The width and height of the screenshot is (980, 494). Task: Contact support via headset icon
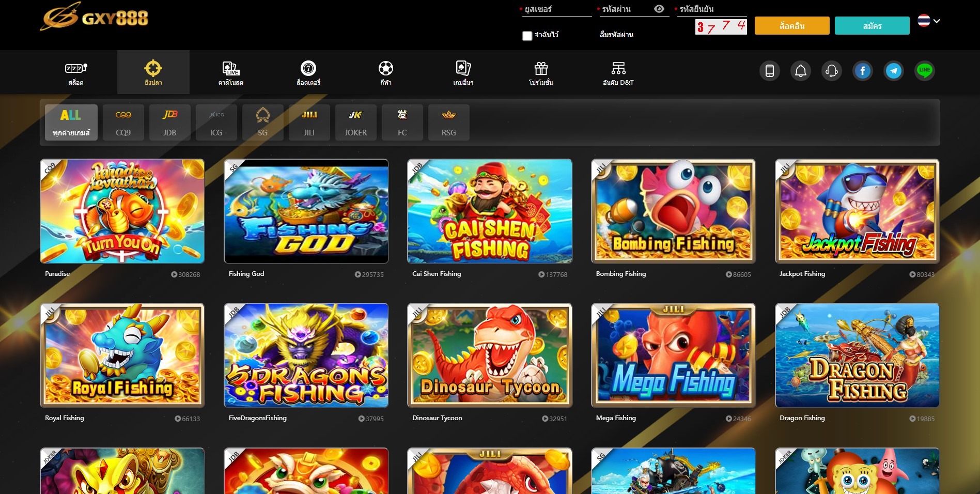click(x=832, y=71)
